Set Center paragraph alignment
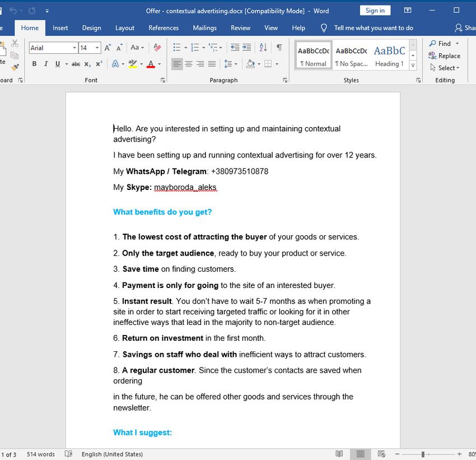The image size is (476, 460). 189,64
